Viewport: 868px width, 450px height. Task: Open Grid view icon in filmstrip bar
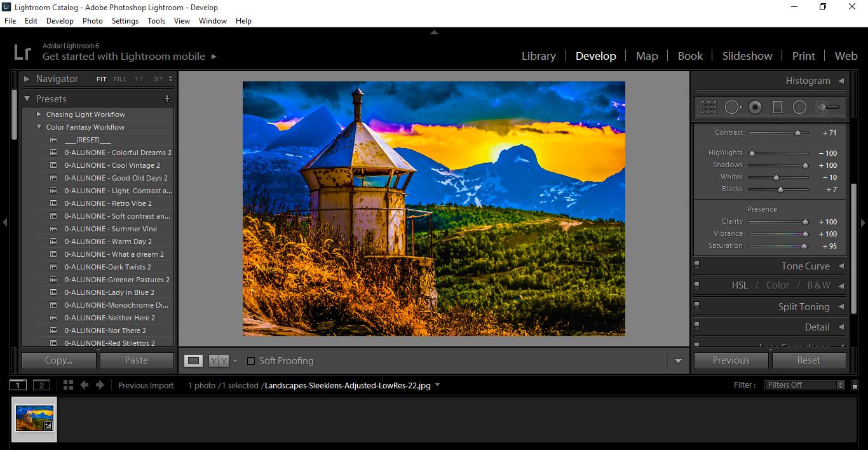tap(68, 385)
